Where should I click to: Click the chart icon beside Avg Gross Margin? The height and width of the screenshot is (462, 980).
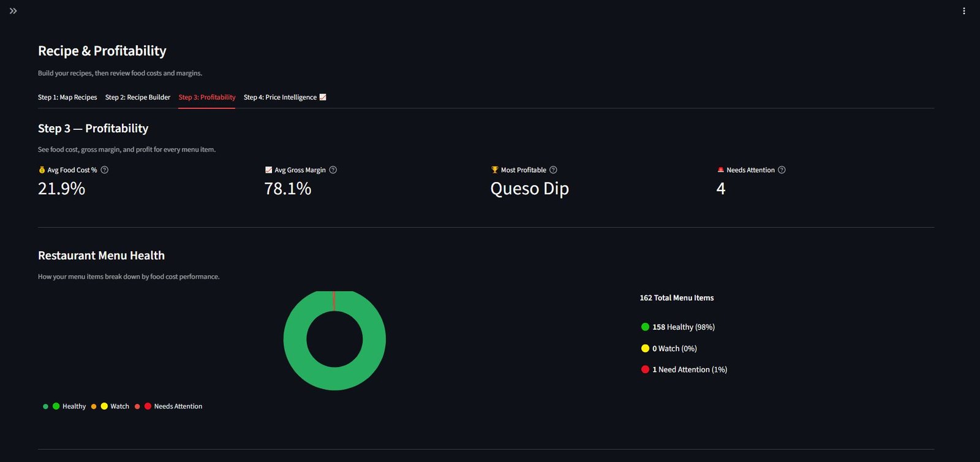tap(268, 170)
